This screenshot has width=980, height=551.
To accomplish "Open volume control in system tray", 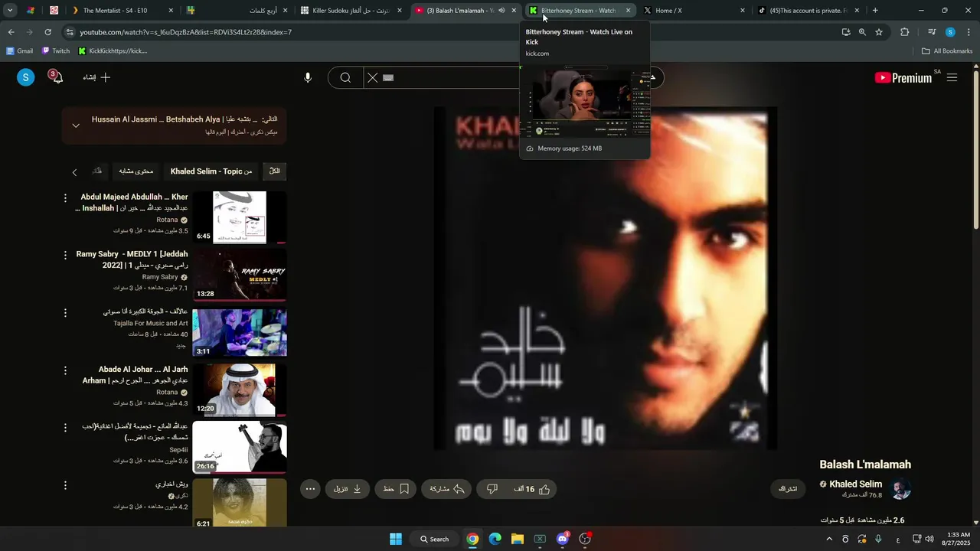I will pyautogui.click(x=929, y=539).
